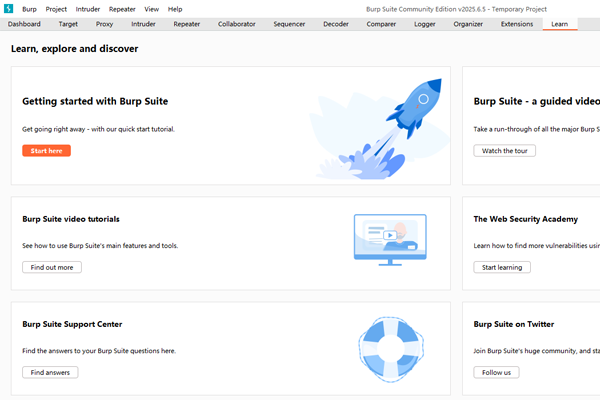Open the Burp menu
Image resolution: width=600 pixels, height=400 pixels.
pos(29,8)
